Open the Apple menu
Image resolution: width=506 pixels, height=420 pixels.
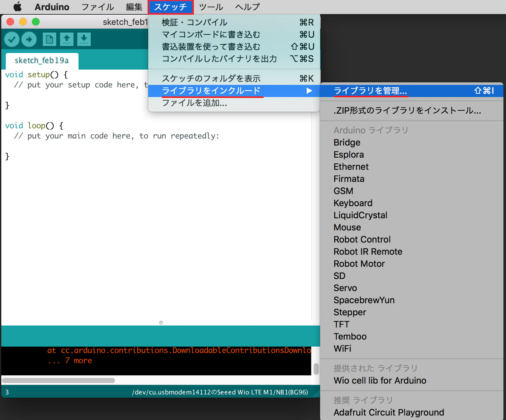pos(17,7)
